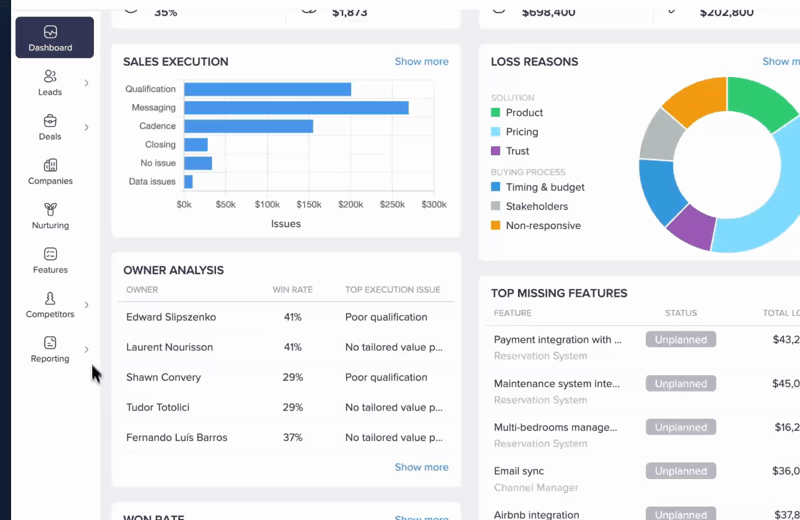This screenshot has width=800, height=520.
Task: Select the Messaging bar in chart
Action: pos(296,108)
